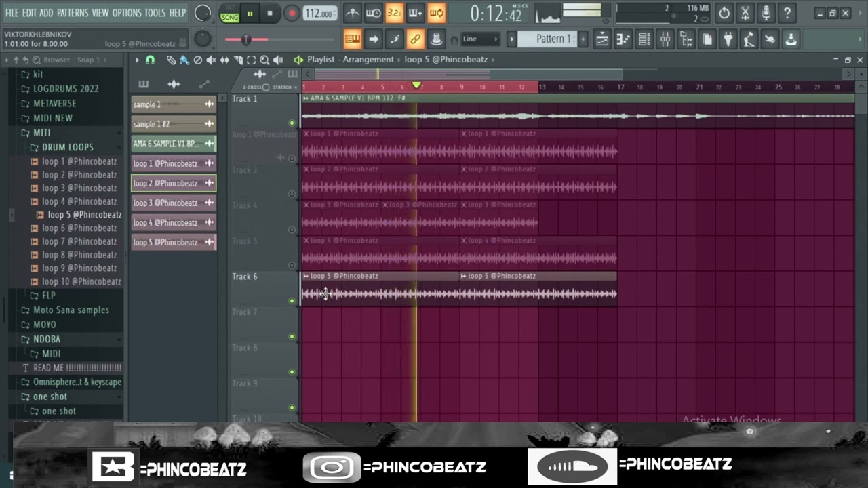Open the Channel rack icon
Image resolution: width=868 pixels, height=488 pixels.
point(644,39)
